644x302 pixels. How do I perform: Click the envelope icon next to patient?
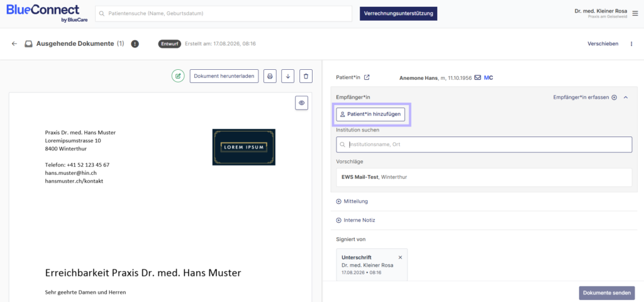point(478,77)
